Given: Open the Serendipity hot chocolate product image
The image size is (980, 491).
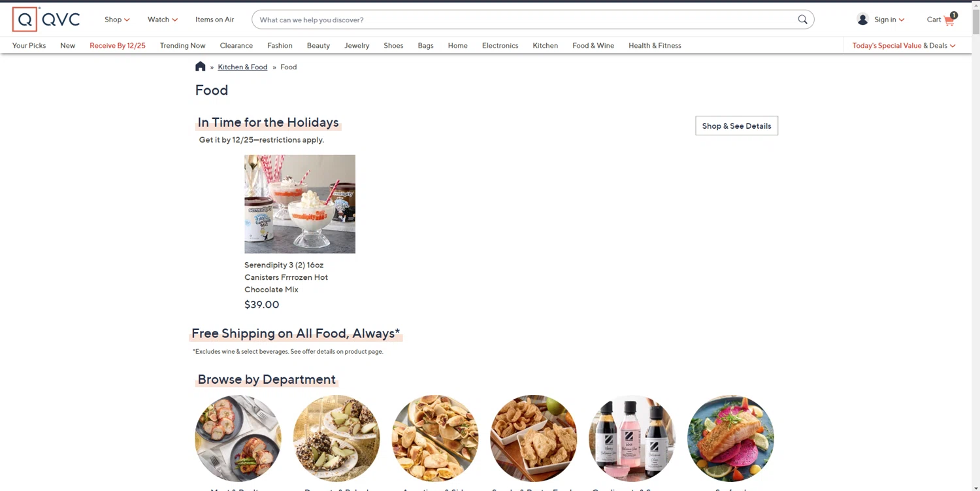Looking at the screenshot, I should click(300, 204).
